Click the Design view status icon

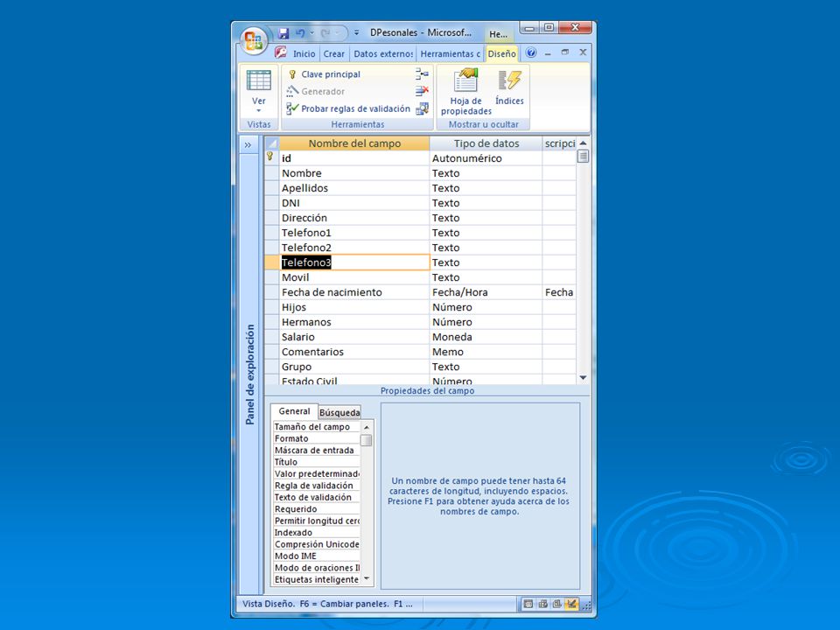pos(571,605)
